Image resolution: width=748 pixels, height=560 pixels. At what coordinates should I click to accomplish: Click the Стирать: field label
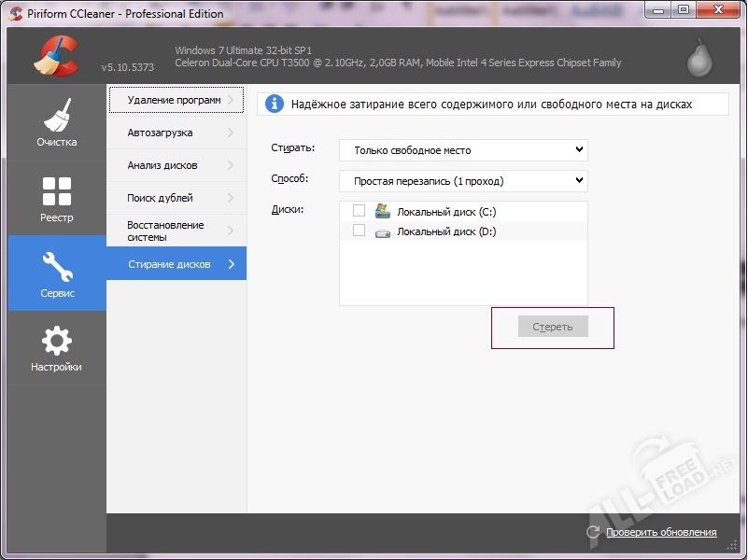click(x=293, y=147)
